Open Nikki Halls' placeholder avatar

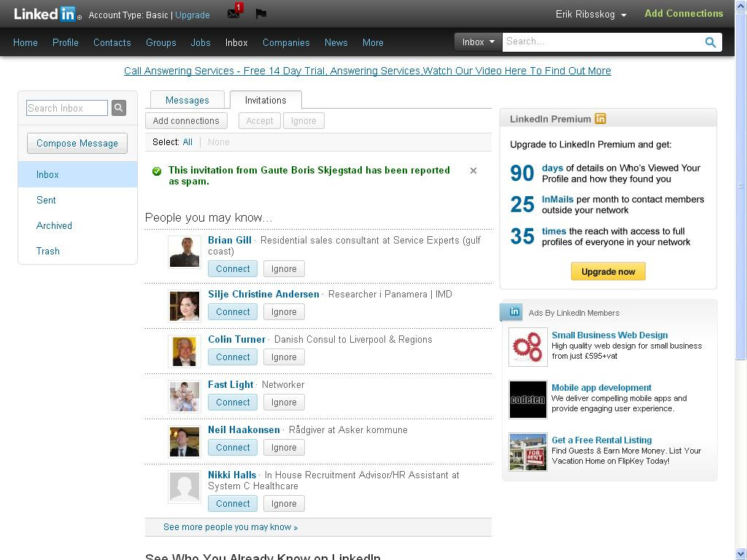[x=185, y=486]
